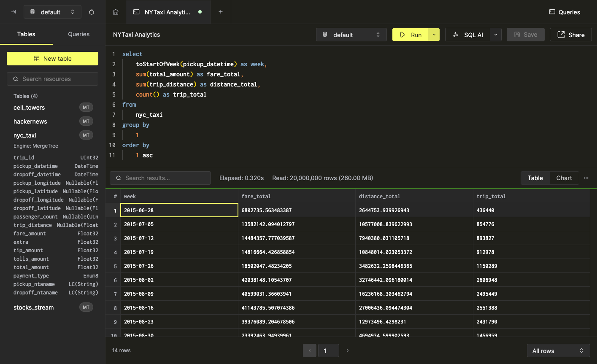The width and height of the screenshot is (597, 364).
Task: Select the Table view toggle
Action: point(535,178)
